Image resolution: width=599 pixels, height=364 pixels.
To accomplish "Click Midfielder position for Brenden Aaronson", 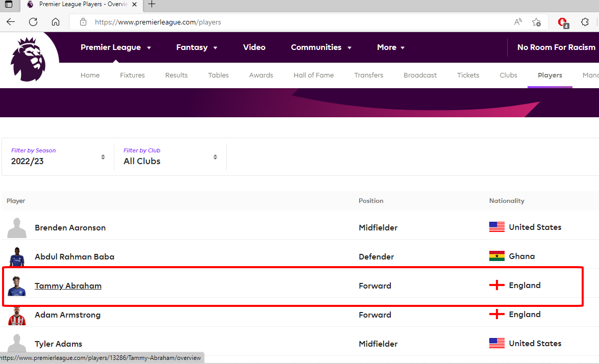I will point(378,228).
